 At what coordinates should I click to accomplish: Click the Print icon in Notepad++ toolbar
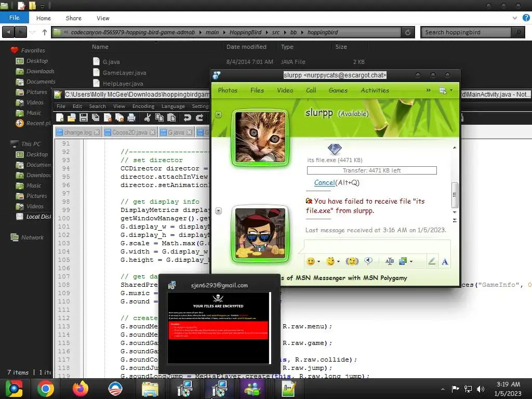[131, 118]
